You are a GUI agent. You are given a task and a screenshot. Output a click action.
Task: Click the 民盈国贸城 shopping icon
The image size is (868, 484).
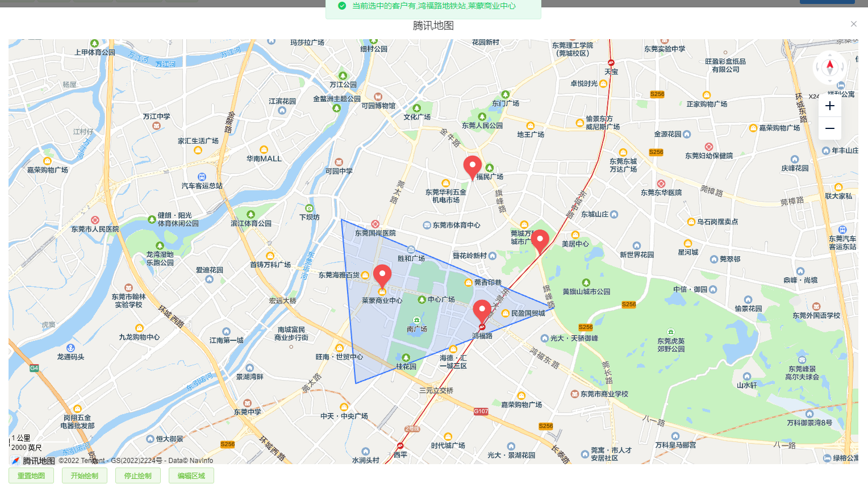tap(505, 313)
